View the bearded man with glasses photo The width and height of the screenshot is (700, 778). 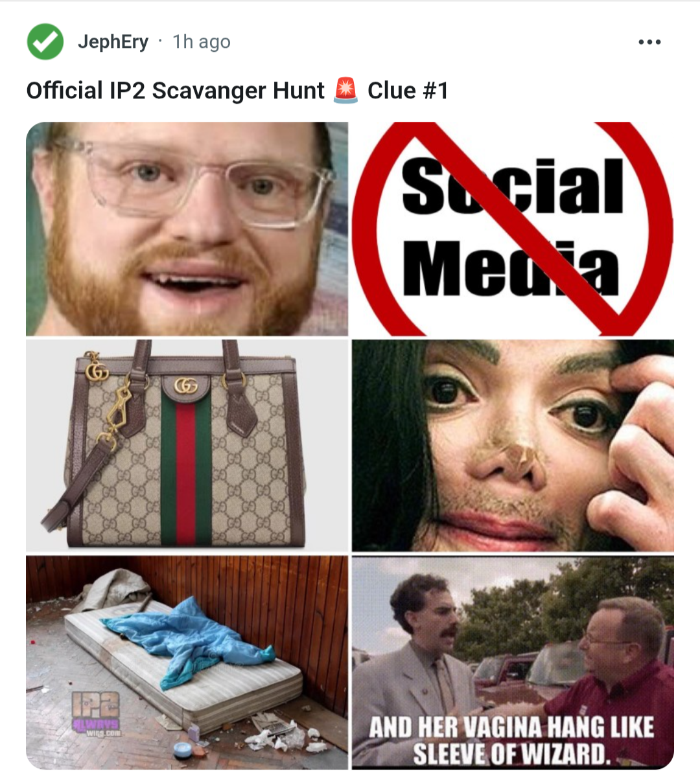pos(187,229)
